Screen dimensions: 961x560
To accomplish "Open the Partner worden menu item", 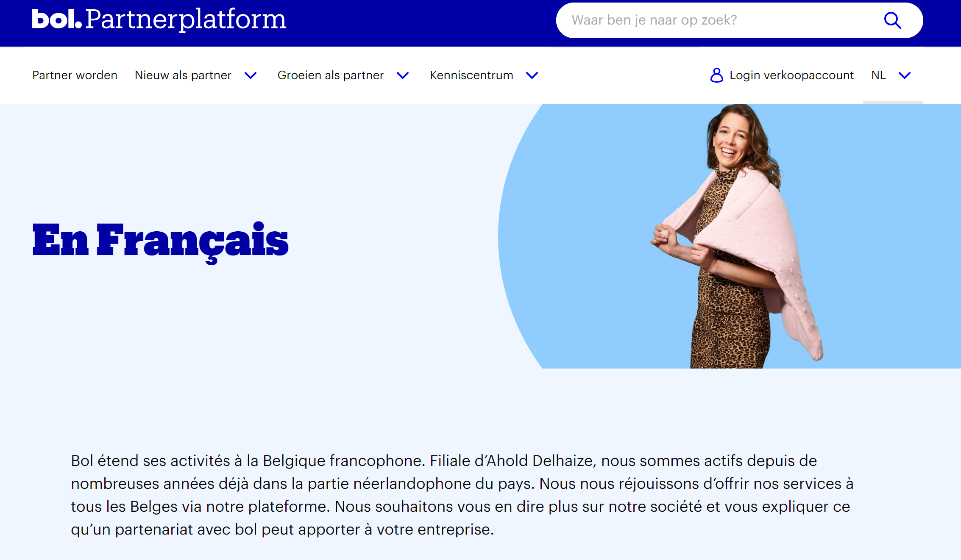I will point(75,75).
